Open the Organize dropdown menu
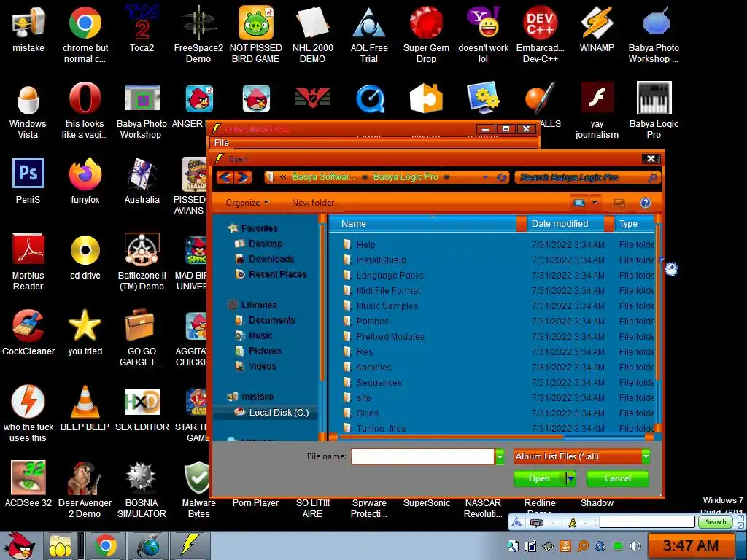This screenshot has width=747, height=560. [x=247, y=203]
